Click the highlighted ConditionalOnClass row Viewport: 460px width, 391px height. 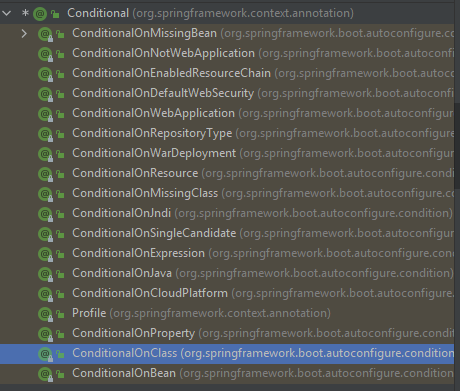pos(227,354)
